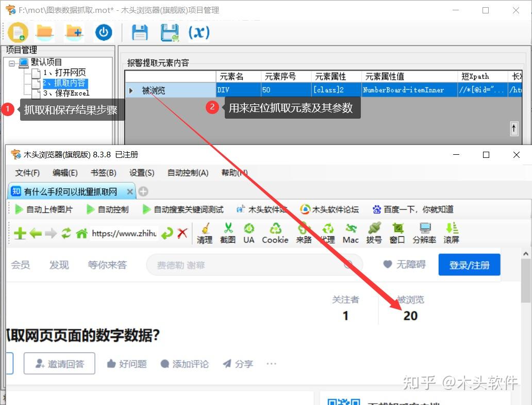
Task: Click the 被浏览 row header cell
Action: (x=170, y=90)
